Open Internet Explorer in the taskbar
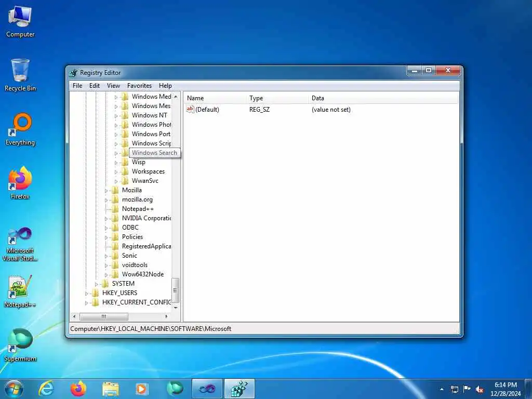The width and height of the screenshot is (532, 399). tap(46, 389)
